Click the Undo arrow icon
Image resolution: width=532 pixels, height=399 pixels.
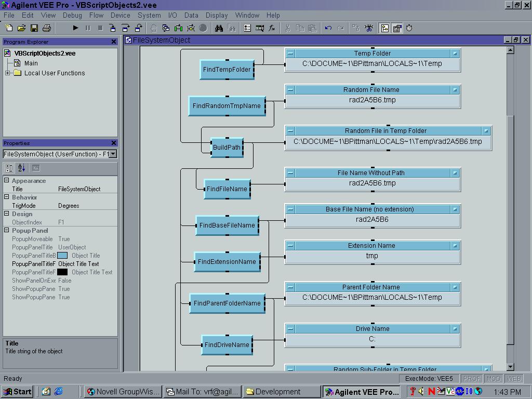tap(328, 28)
